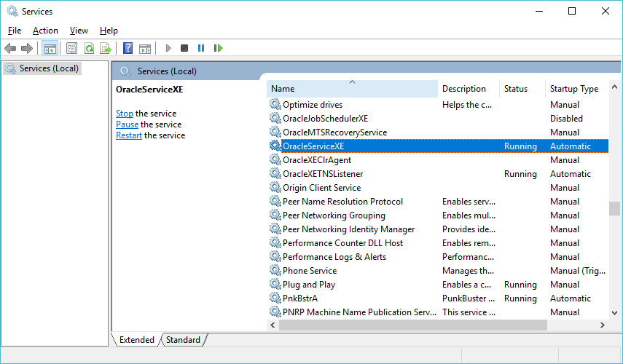Click gear icon beside Phone Service
Viewport: 623px width, 364px height.
(275, 270)
